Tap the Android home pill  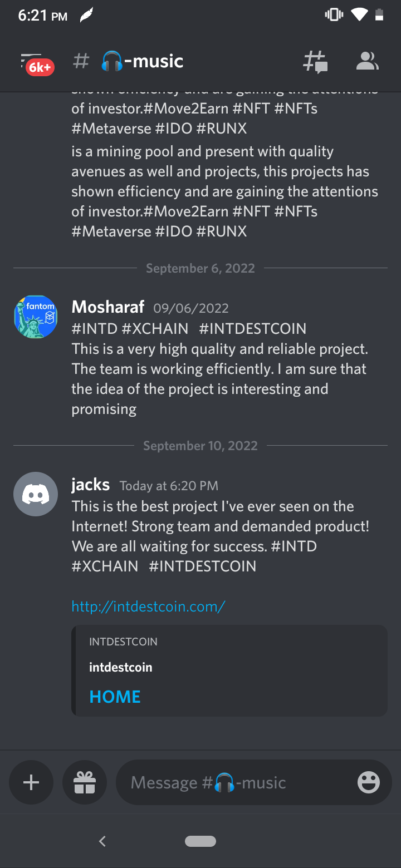coord(200,841)
